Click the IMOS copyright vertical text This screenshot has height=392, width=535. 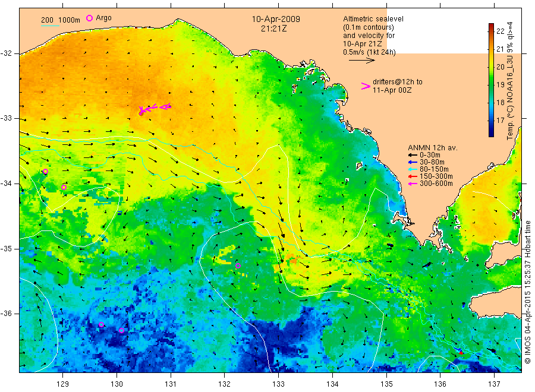(x=528, y=292)
